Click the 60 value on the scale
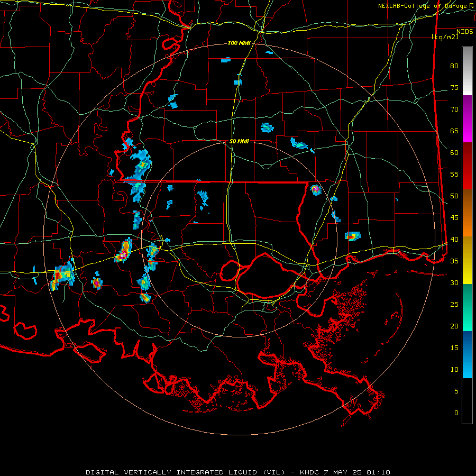Image resolution: width=476 pixels, height=476 pixels. click(454, 153)
